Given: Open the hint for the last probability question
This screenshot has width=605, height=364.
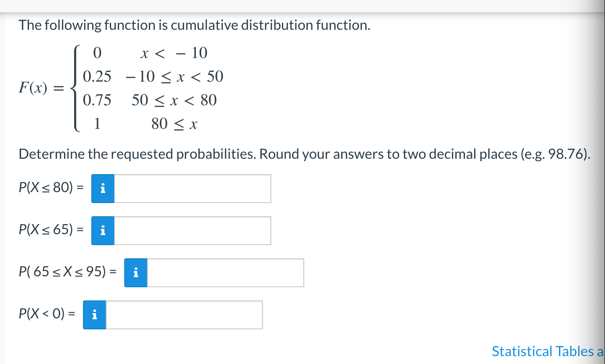Looking at the screenshot, I should [94, 314].
